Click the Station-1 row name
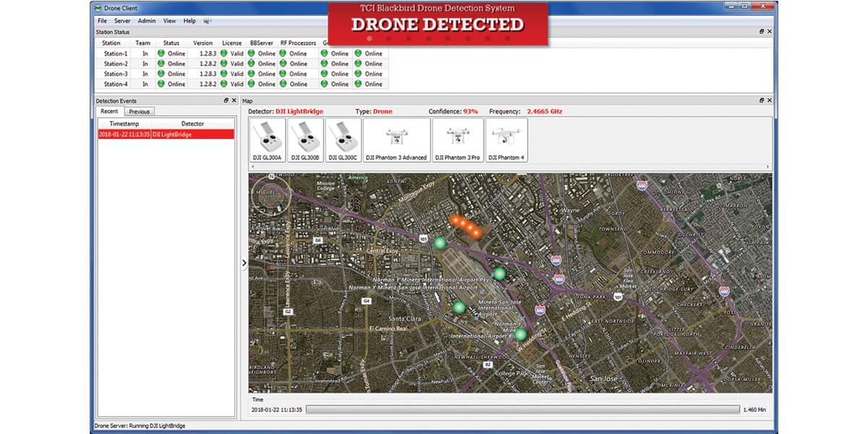Viewport: 868px width, 434px height. [116, 54]
